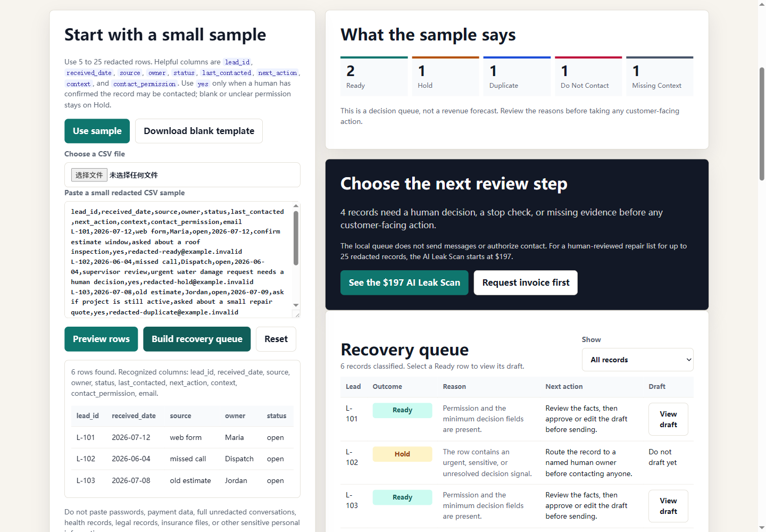
Task: Open the CSV file chooser button
Action: pos(89,175)
